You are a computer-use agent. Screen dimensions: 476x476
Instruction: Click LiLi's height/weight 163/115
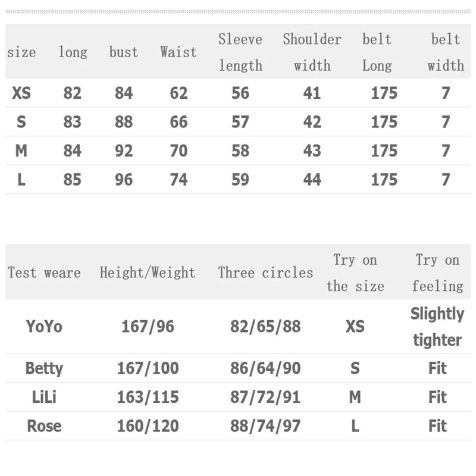148,397
